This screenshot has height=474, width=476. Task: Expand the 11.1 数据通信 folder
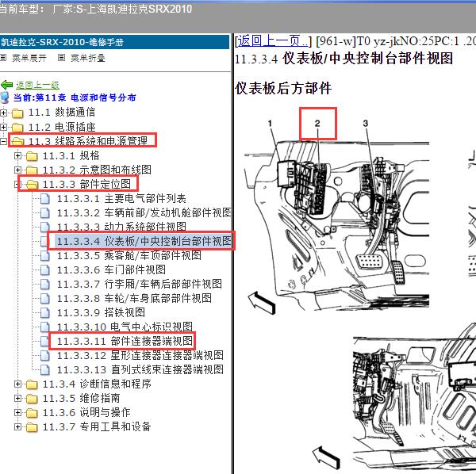[x=3, y=113]
